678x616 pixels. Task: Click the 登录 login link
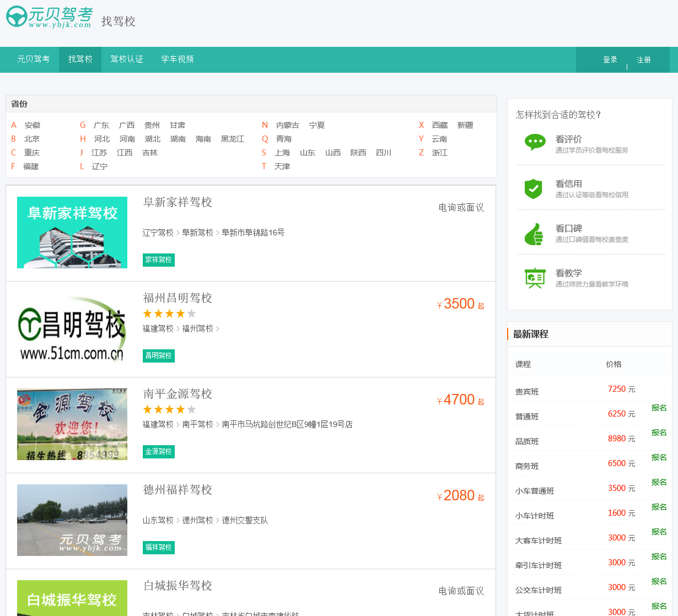click(610, 60)
